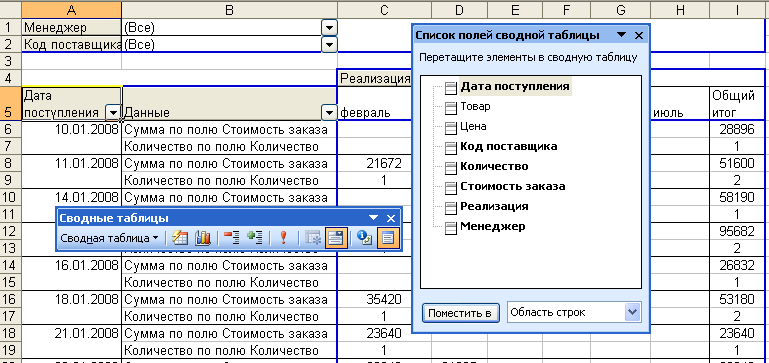Open the Сводная таблица menu on the toolbar
769x363 pixels.
(109, 238)
